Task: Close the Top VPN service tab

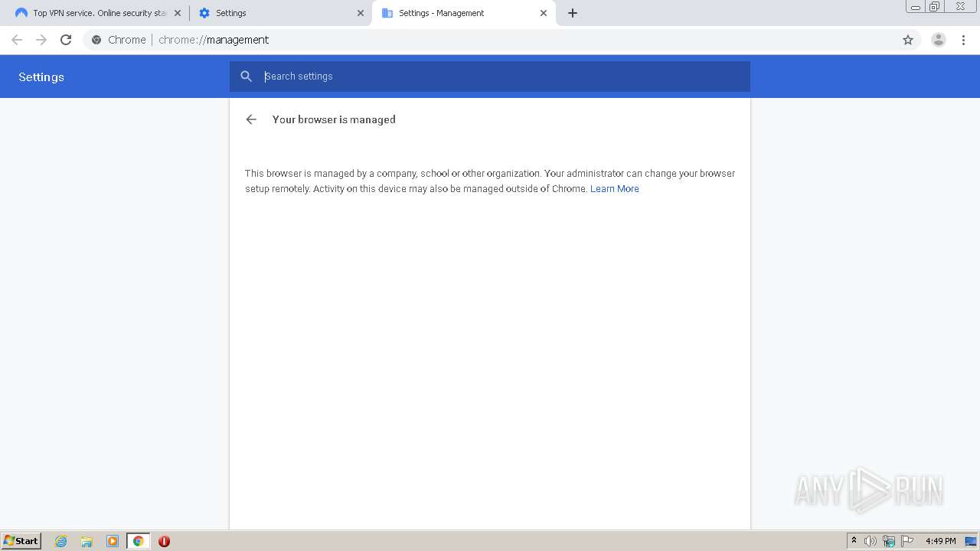Action: click(x=177, y=13)
